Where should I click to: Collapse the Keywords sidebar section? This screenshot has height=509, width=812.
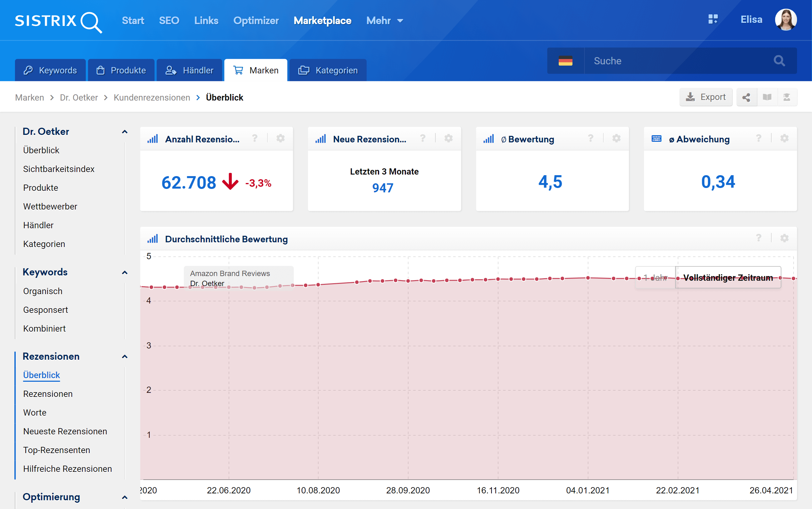click(x=125, y=272)
